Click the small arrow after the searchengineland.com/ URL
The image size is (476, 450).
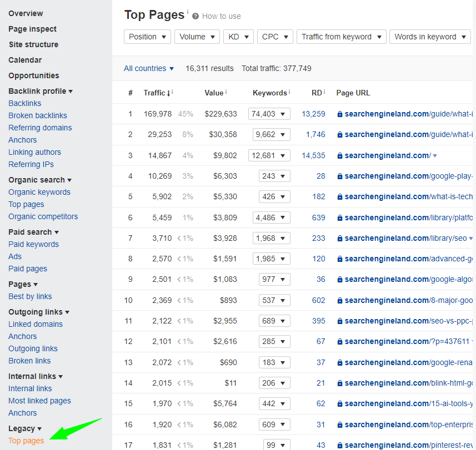click(435, 156)
